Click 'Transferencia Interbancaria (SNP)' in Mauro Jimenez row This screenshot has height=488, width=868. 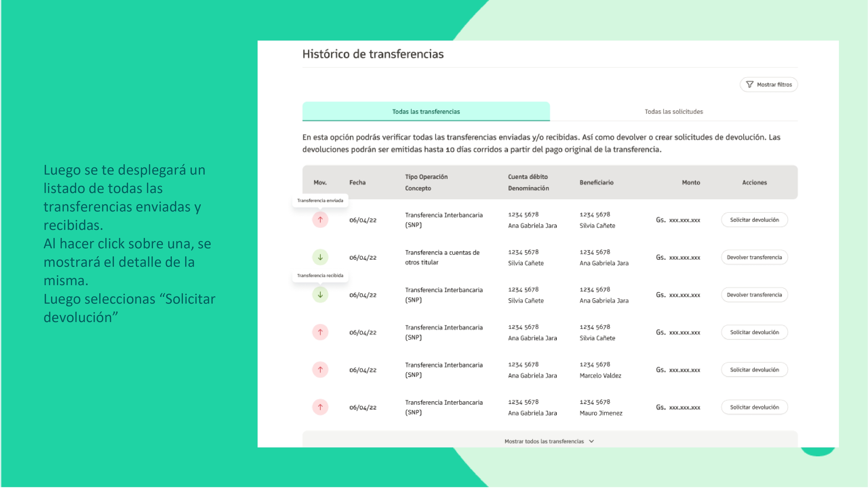coord(444,407)
